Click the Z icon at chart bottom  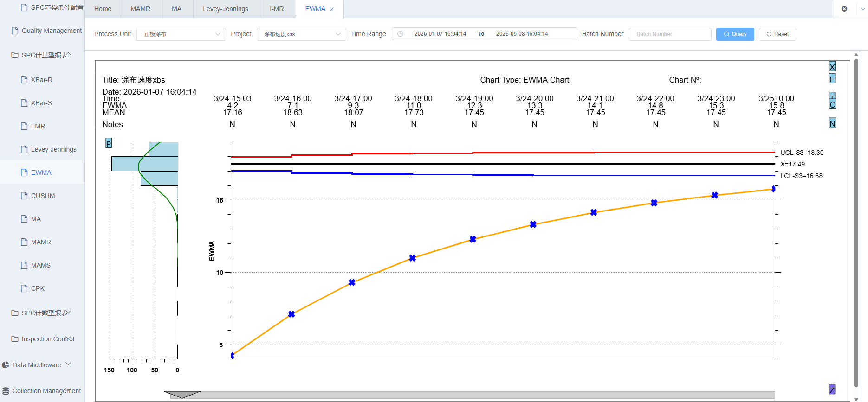[x=832, y=389]
